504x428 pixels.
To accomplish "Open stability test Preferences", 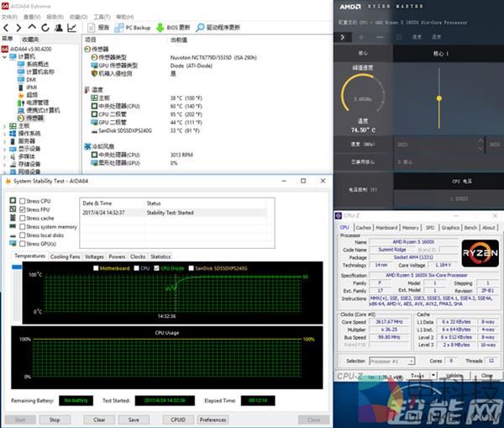I will (213, 420).
